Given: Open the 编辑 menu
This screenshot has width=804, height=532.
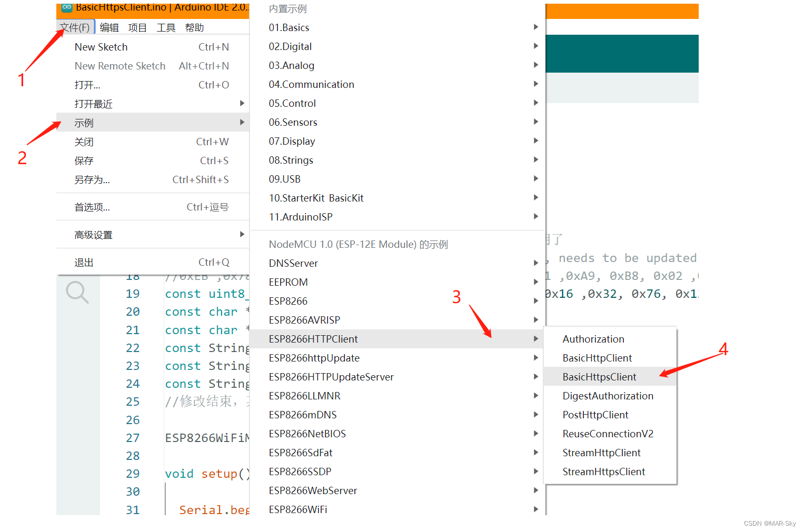Looking at the screenshot, I should [109, 27].
